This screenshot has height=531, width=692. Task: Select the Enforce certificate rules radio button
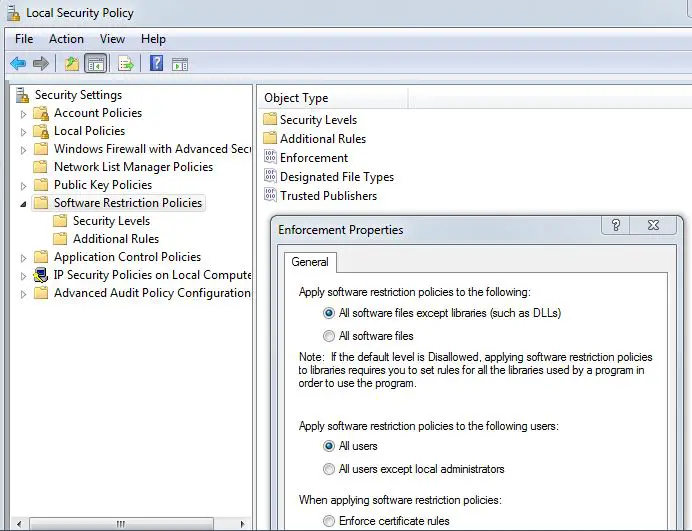point(329,521)
